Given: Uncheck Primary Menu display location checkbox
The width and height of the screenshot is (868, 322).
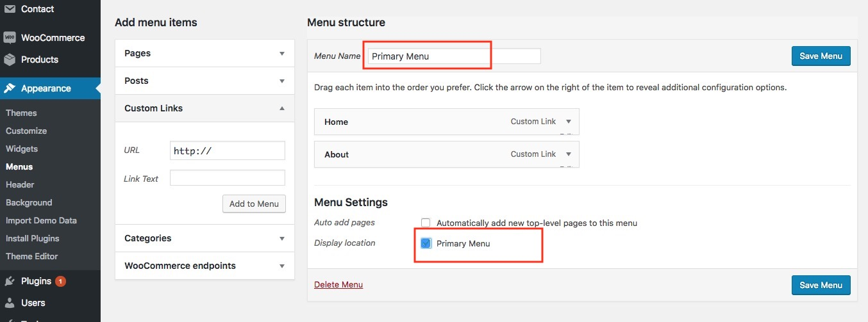Looking at the screenshot, I should click(426, 243).
